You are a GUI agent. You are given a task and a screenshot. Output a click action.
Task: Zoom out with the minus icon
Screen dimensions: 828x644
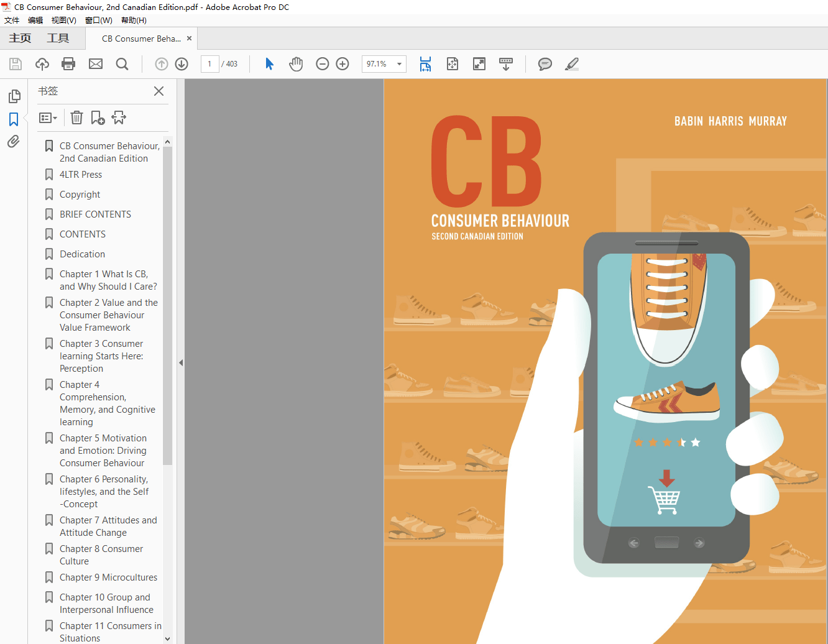(x=322, y=64)
